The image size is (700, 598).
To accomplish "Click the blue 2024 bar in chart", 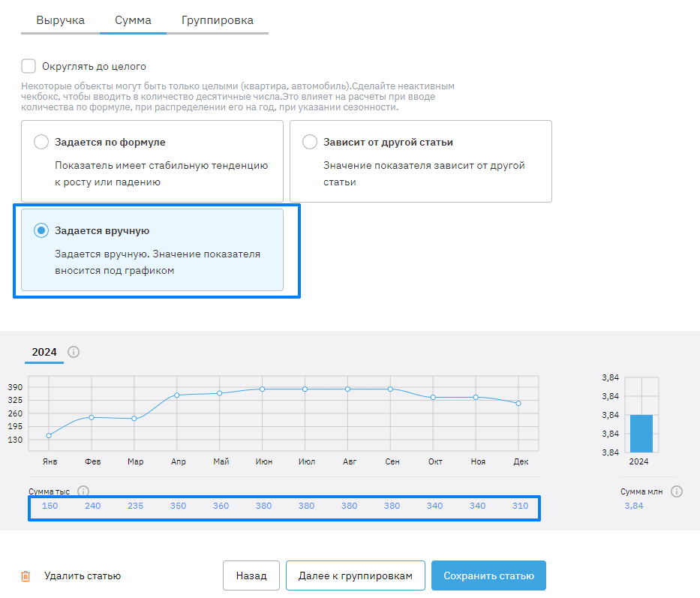I will [641, 434].
